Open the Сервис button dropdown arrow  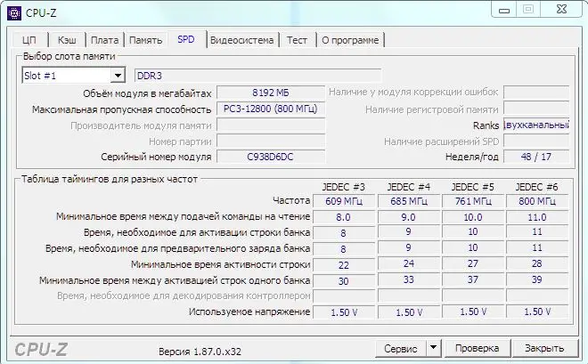click(x=434, y=348)
